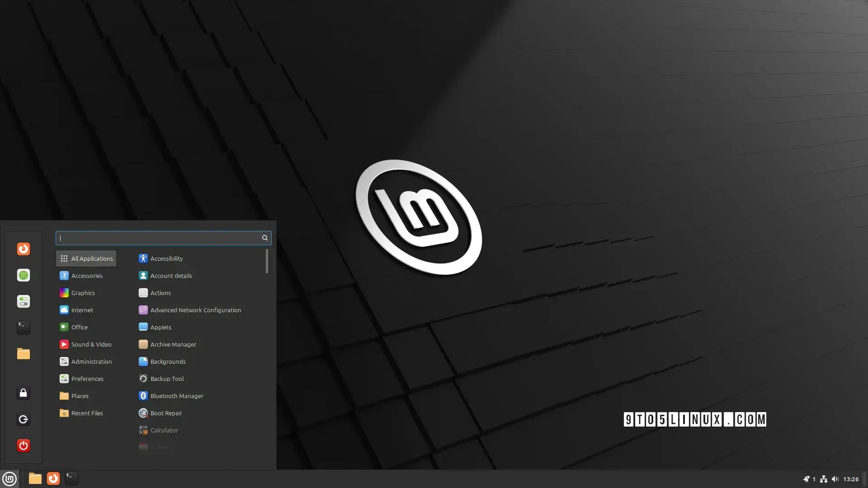This screenshot has width=868, height=488.
Task: Open the Administration category
Action: [x=92, y=361]
